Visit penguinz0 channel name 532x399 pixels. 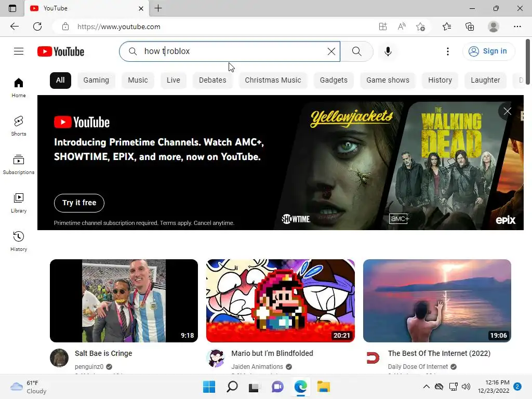point(89,366)
